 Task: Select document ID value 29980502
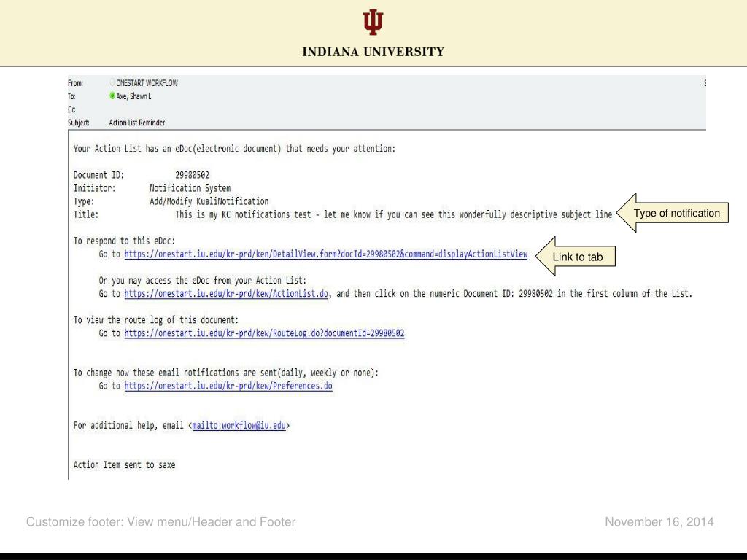[192, 175]
